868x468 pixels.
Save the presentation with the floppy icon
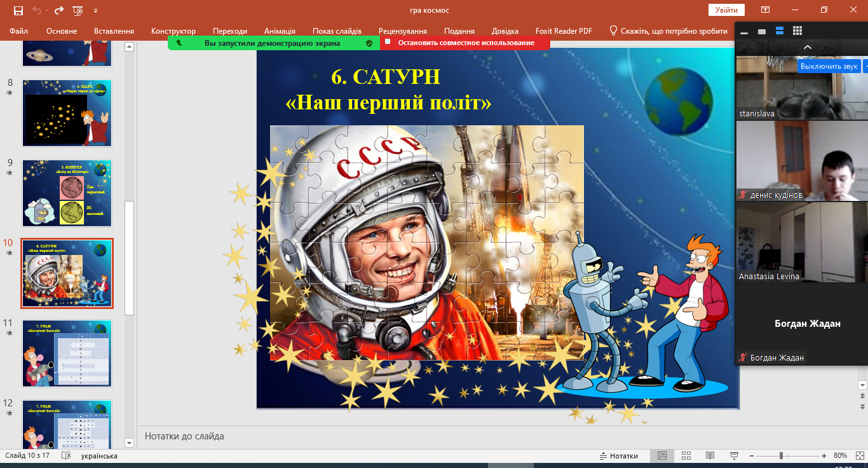point(18,10)
